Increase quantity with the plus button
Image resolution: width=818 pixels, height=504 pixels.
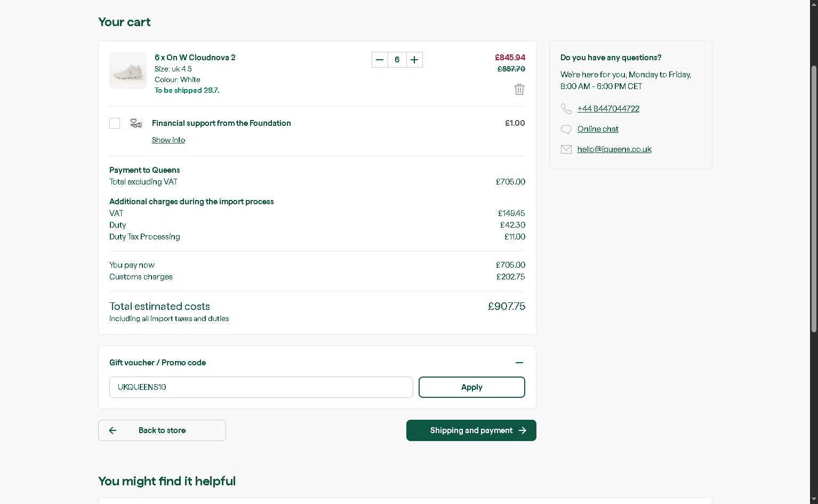414,60
